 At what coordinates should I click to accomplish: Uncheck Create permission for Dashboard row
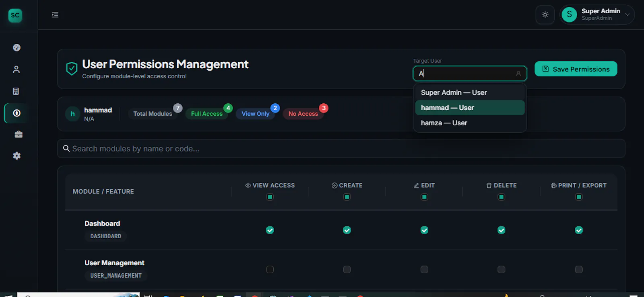tap(347, 230)
